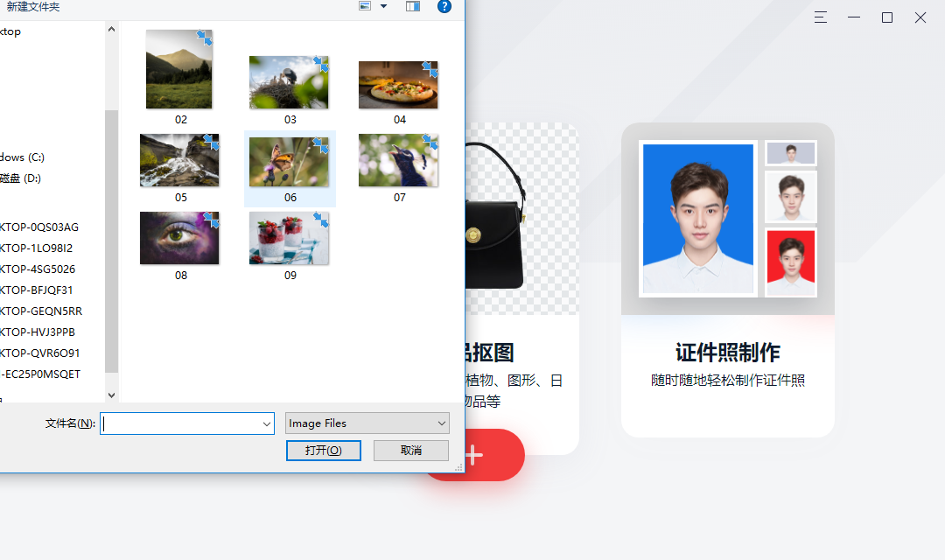Choose the eye close-up image 08
The height and width of the screenshot is (560, 945).
[x=179, y=238]
